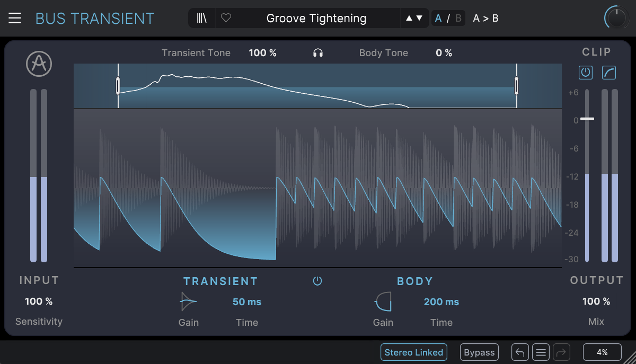Switch to the B state slot

(x=458, y=19)
